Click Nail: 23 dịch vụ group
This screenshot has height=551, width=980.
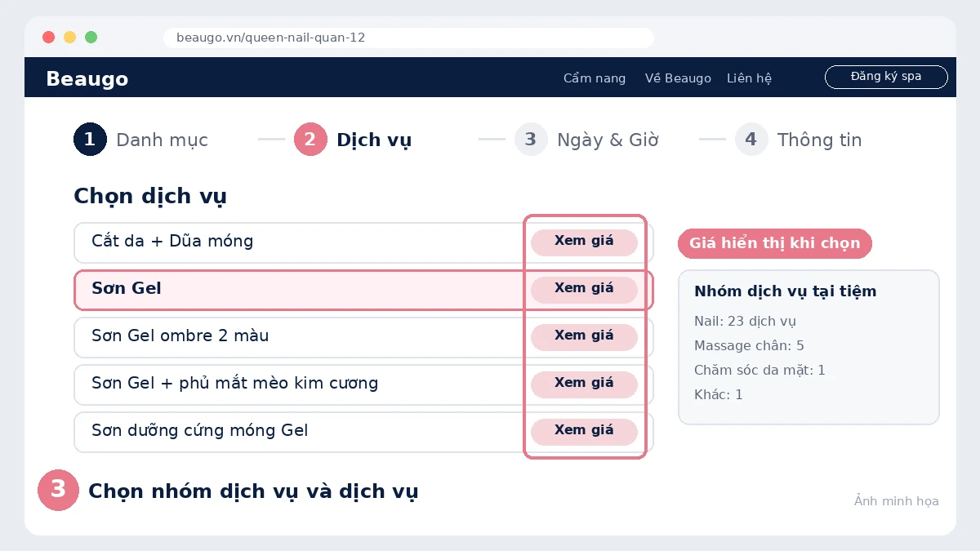tap(745, 322)
